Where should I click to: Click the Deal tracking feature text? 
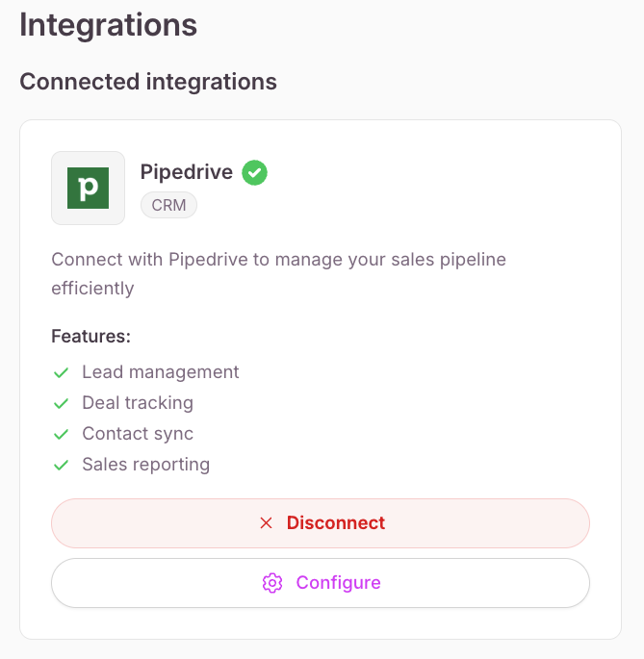pos(138,403)
